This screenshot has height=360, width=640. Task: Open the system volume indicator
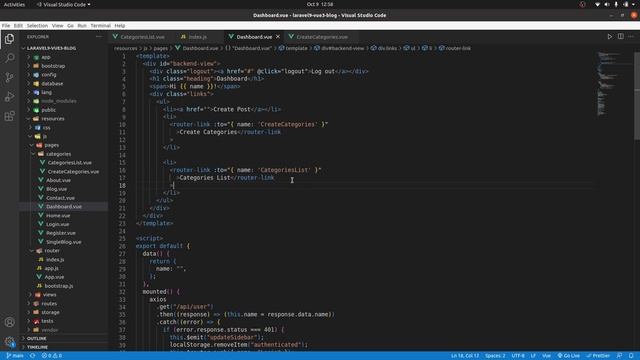607,4
